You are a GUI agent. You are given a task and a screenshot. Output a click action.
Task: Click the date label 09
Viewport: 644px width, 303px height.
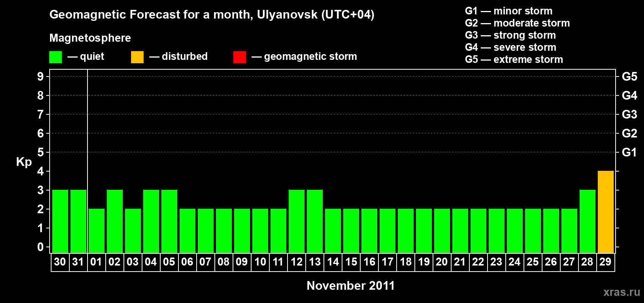pyautogui.click(x=242, y=262)
